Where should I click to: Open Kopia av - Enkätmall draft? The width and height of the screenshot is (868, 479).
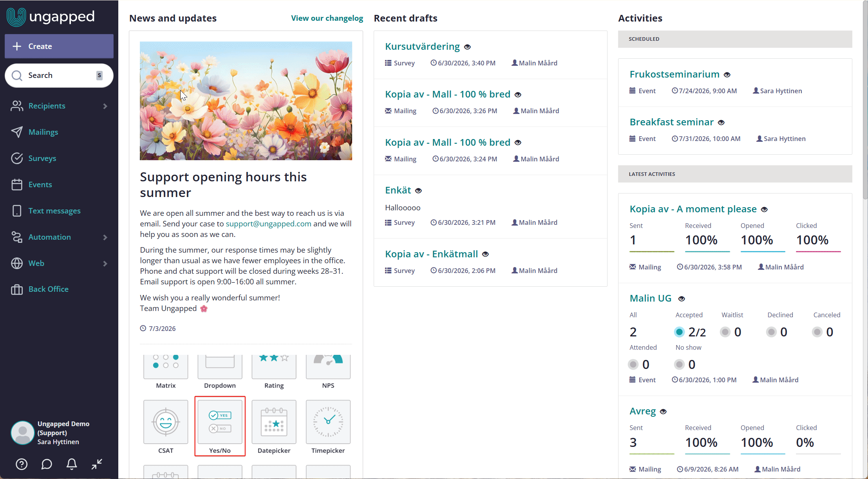431,254
